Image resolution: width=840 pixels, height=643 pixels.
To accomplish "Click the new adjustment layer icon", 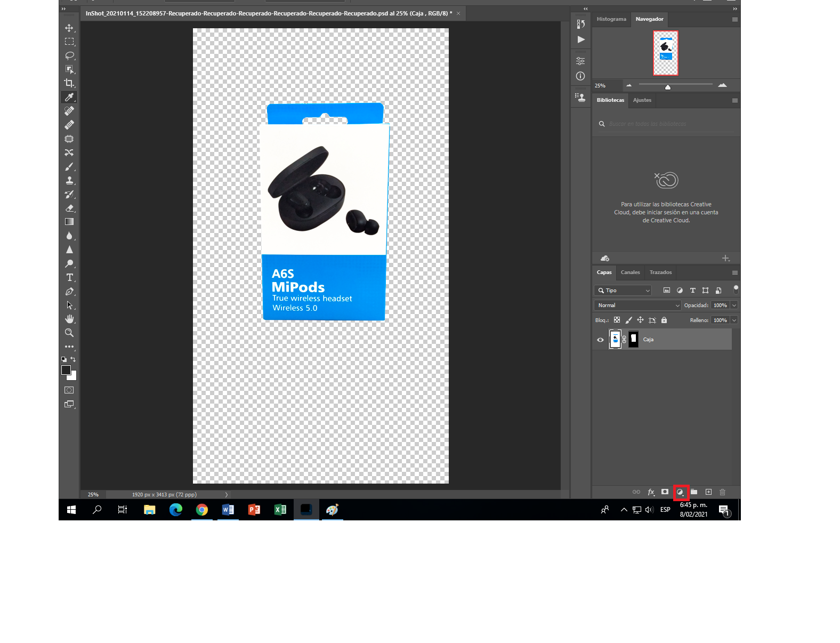I will tap(680, 492).
